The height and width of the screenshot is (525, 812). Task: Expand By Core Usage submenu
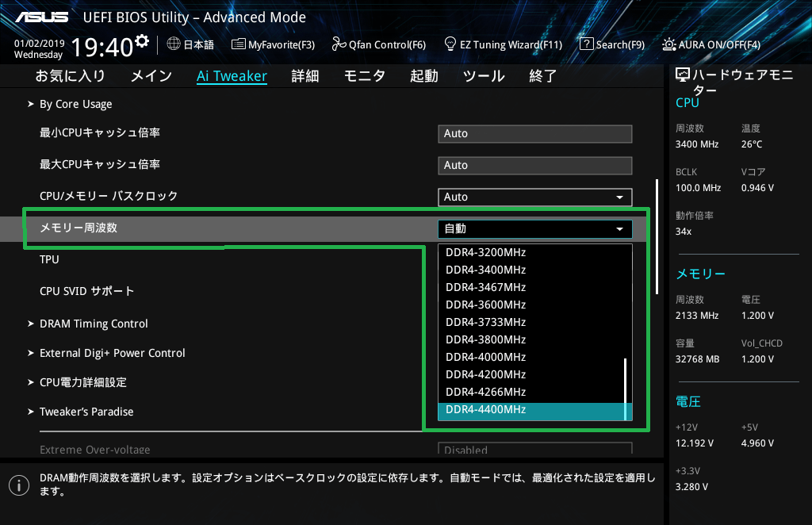tap(75, 104)
